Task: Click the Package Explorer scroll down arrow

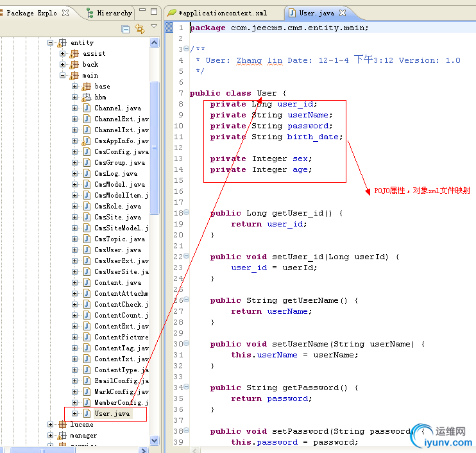Action: (154, 440)
